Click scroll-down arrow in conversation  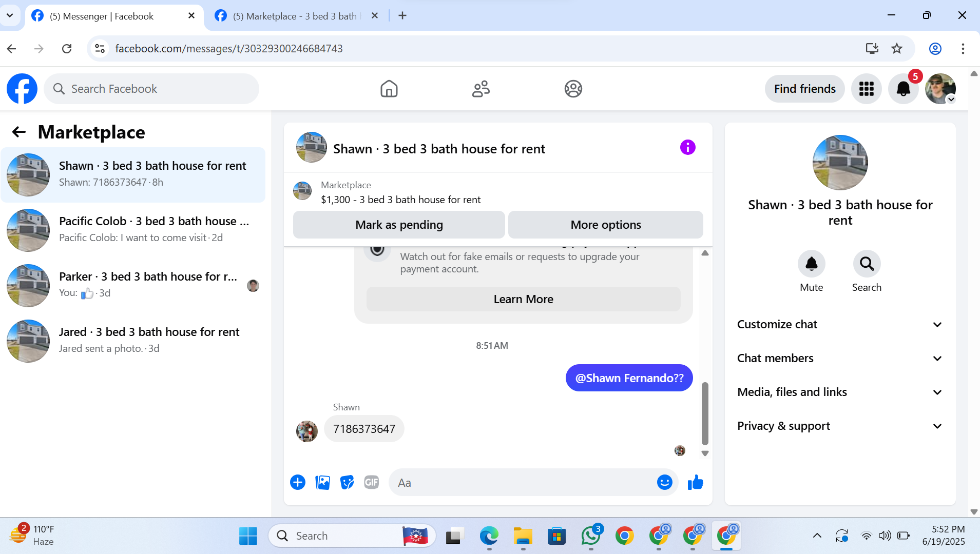pyautogui.click(x=705, y=453)
